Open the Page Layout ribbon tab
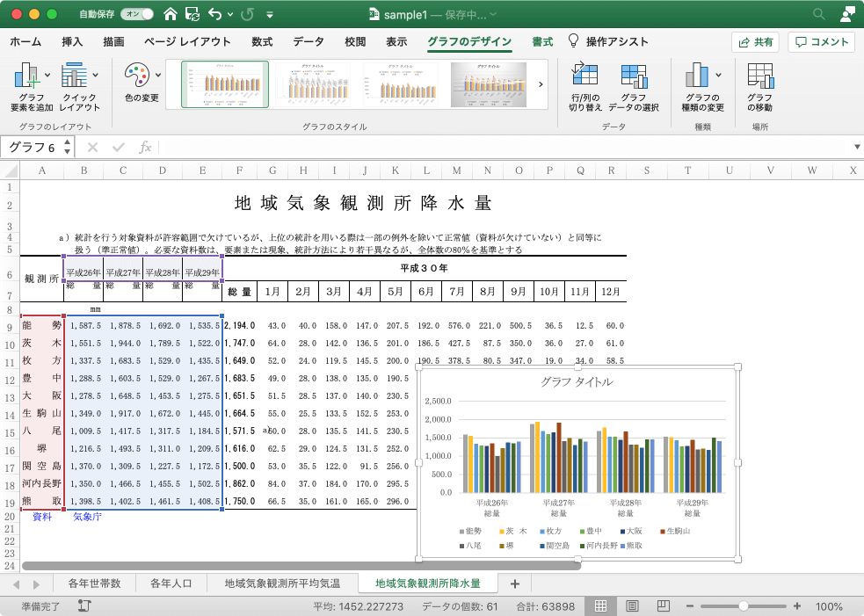864x616 pixels. pos(187,41)
